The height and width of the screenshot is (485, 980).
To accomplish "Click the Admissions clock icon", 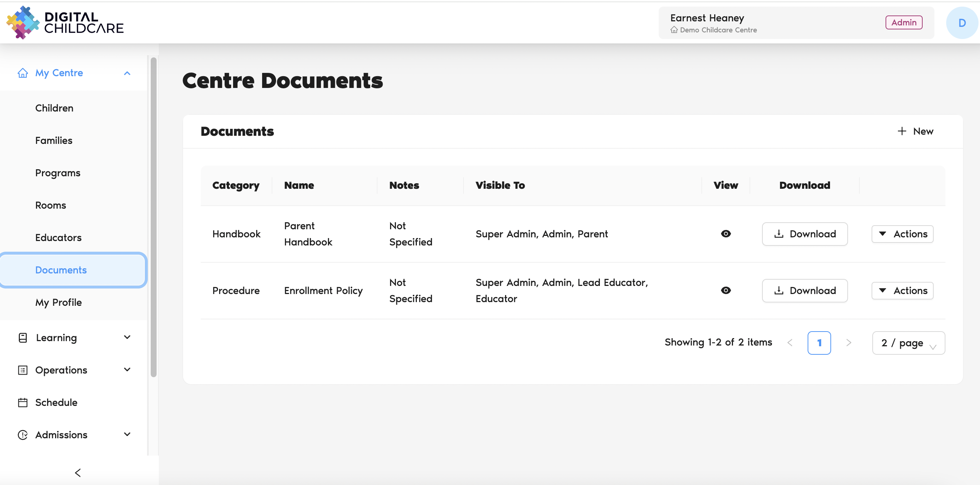I will pos(23,435).
